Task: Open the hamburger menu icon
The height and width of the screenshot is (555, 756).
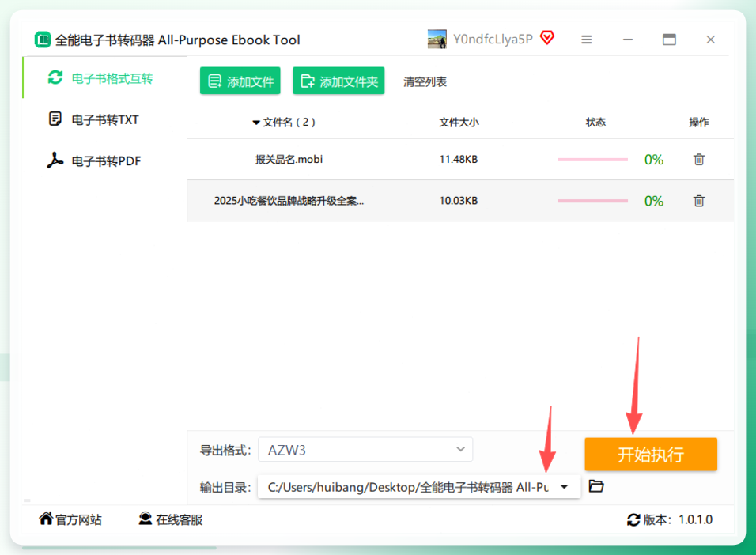Action: pos(586,40)
